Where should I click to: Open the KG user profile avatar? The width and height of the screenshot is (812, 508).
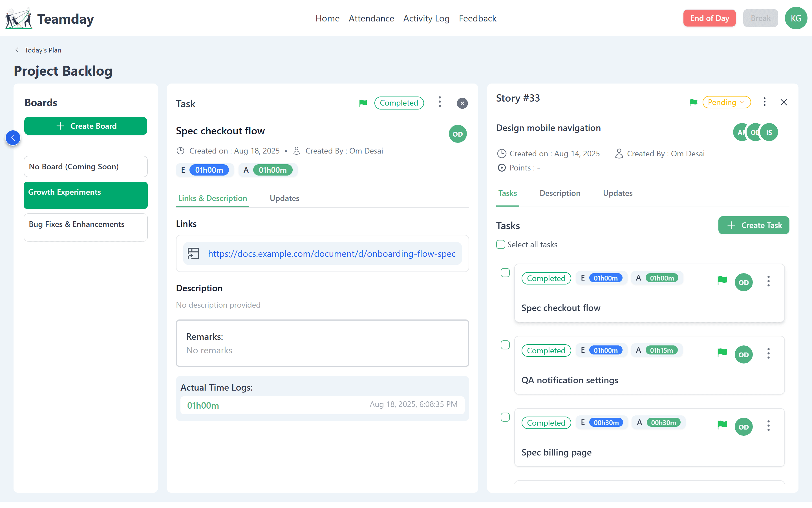pos(796,18)
